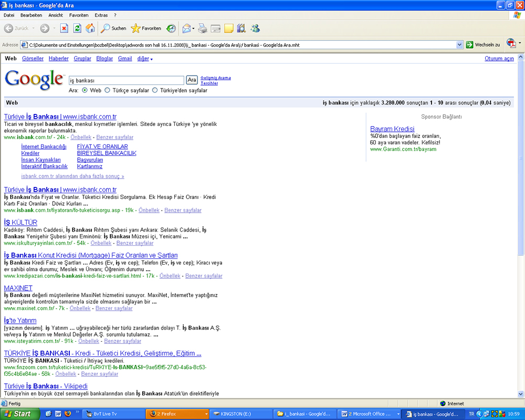The width and height of the screenshot is (525, 420).
Task: Expand the diğer menu on Google bar
Action: pyautogui.click(x=145, y=59)
